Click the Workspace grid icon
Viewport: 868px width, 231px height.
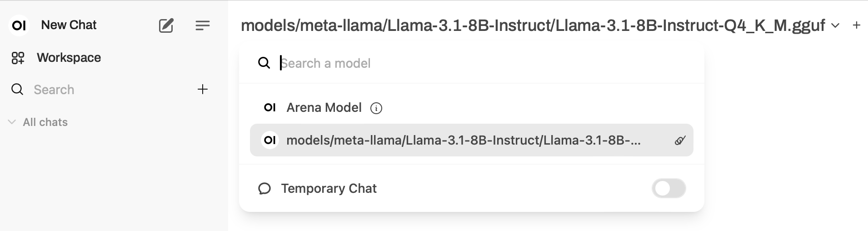(x=18, y=58)
